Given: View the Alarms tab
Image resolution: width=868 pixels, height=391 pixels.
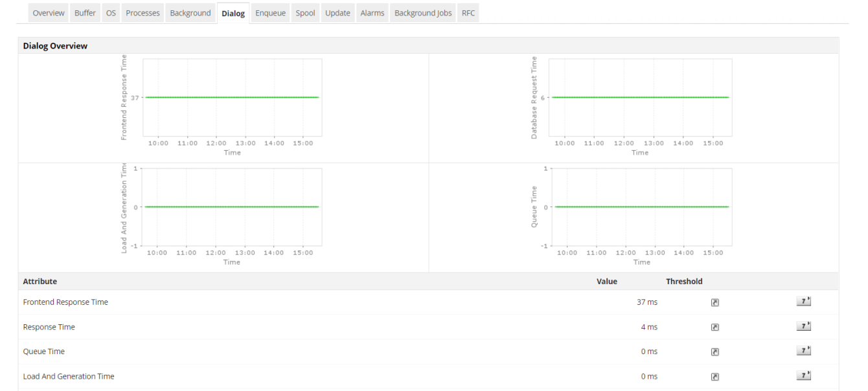Looking at the screenshot, I should tap(372, 12).
